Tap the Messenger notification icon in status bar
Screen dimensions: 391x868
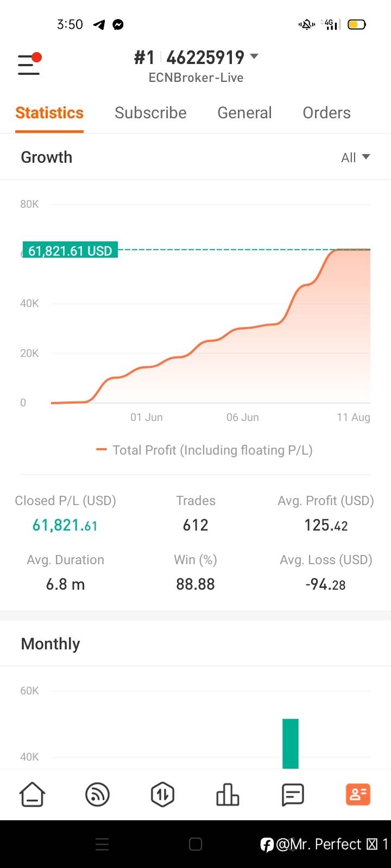click(118, 24)
